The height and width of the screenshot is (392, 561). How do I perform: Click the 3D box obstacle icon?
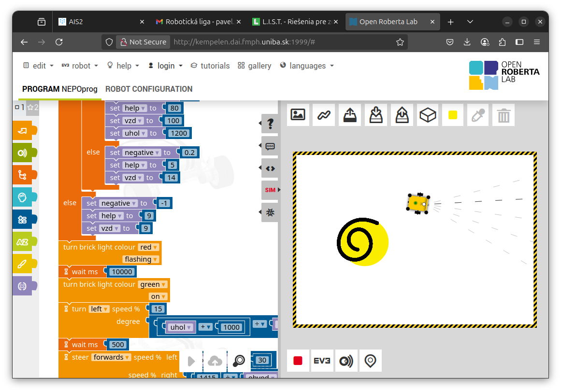click(x=428, y=115)
